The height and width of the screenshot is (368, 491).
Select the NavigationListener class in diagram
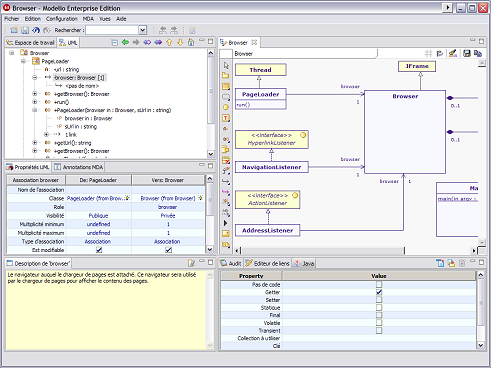[272, 167]
